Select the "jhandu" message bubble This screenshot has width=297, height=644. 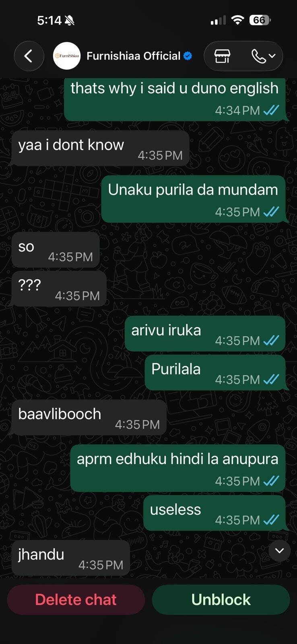click(71, 558)
